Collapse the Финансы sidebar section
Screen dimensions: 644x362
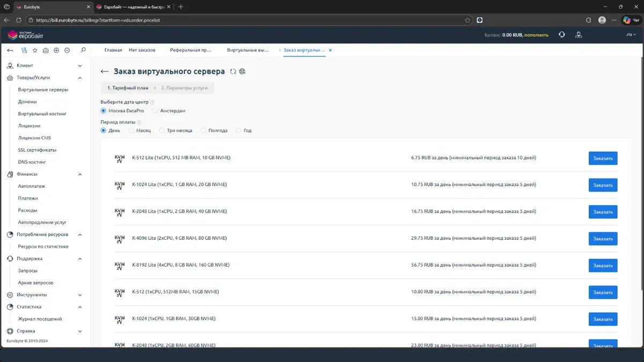click(x=80, y=174)
